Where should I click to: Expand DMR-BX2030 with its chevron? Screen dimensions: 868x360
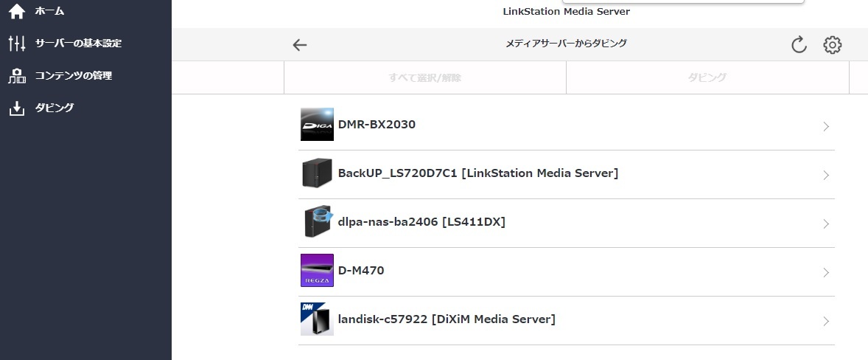click(x=826, y=127)
